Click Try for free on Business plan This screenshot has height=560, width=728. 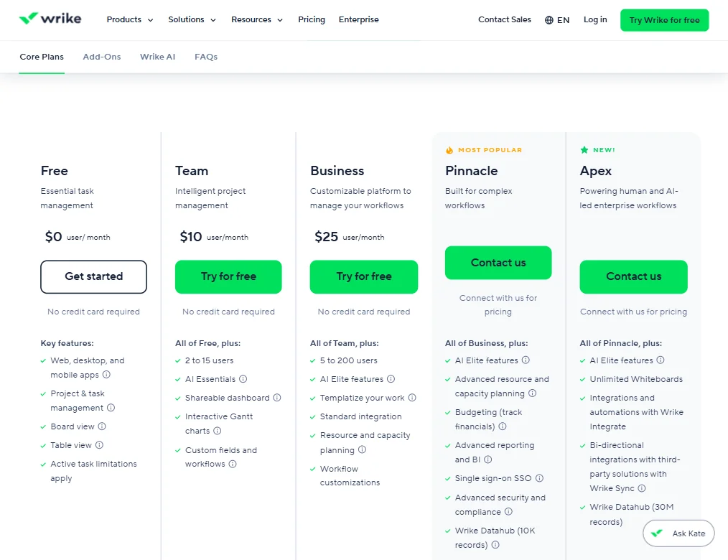(x=363, y=276)
